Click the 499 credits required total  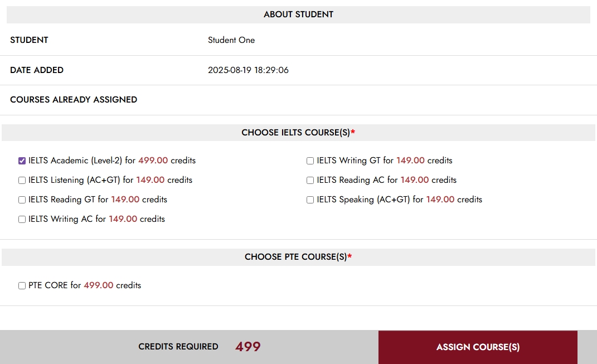click(x=247, y=347)
